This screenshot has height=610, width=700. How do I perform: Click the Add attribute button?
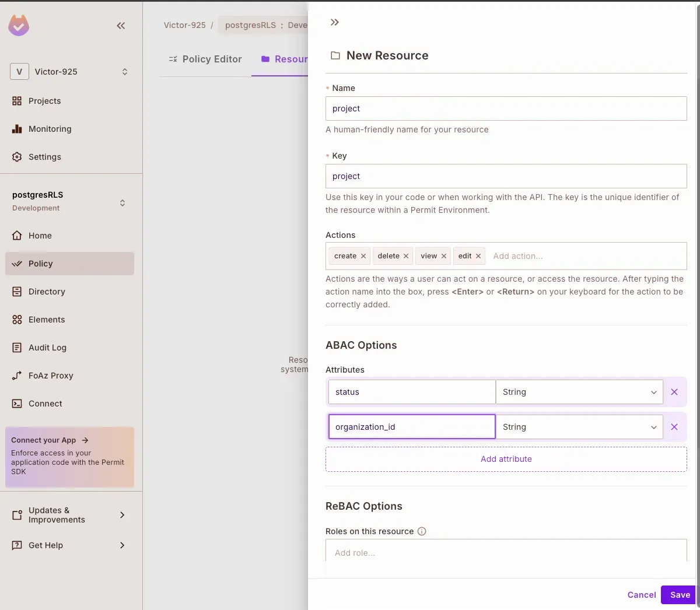506,459
